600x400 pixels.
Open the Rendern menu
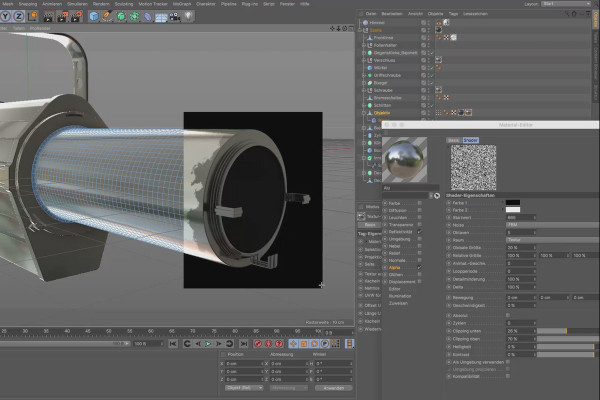click(101, 4)
